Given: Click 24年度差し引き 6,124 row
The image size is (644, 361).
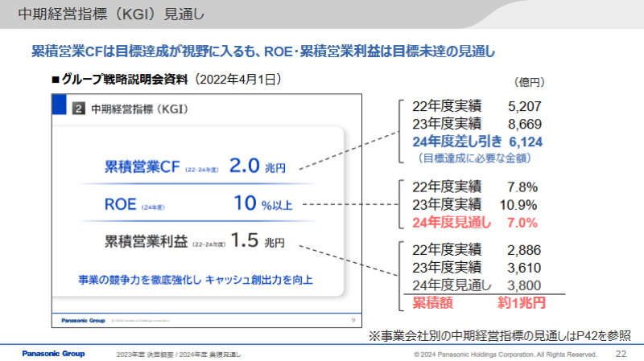Looking at the screenshot, I should pyautogui.click(x=477, y=142).
